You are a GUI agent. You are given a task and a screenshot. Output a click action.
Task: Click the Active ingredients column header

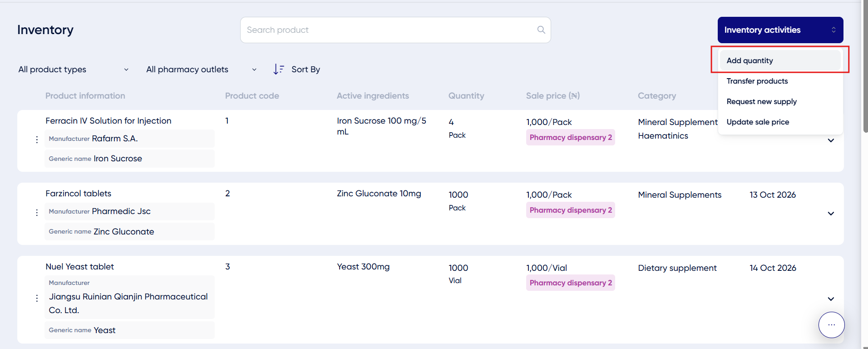coord(373,96)
